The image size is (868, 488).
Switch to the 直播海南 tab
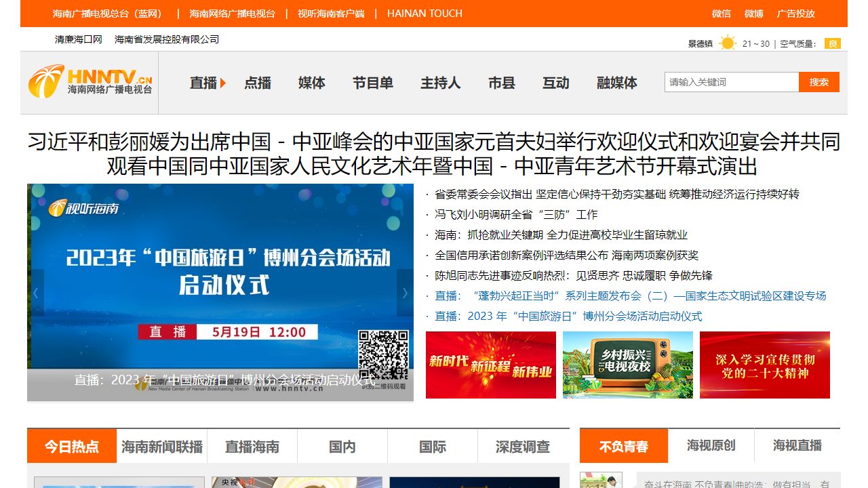click(252, 446)
